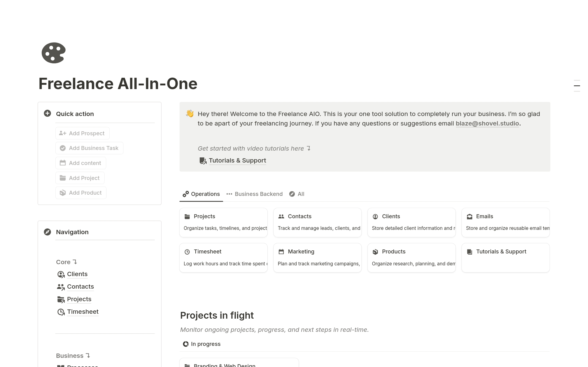
Task: Click the Projects card folder icon
Action: tap(187, 217)
